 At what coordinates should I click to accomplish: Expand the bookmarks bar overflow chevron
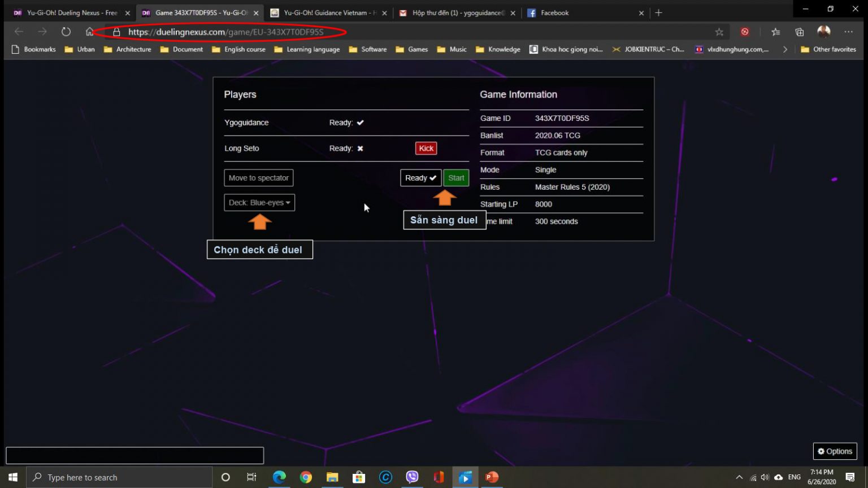click(785, 49)
